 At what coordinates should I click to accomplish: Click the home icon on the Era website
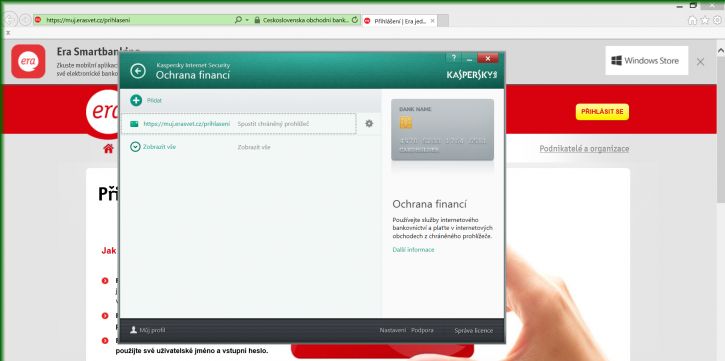point(108,148)
